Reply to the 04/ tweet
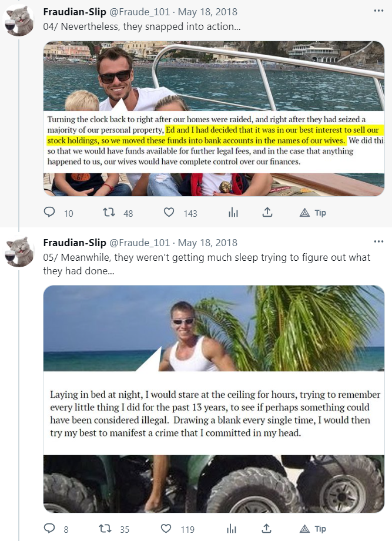The width and height of the screenshot is (392, 541). [x=50, y=213]
